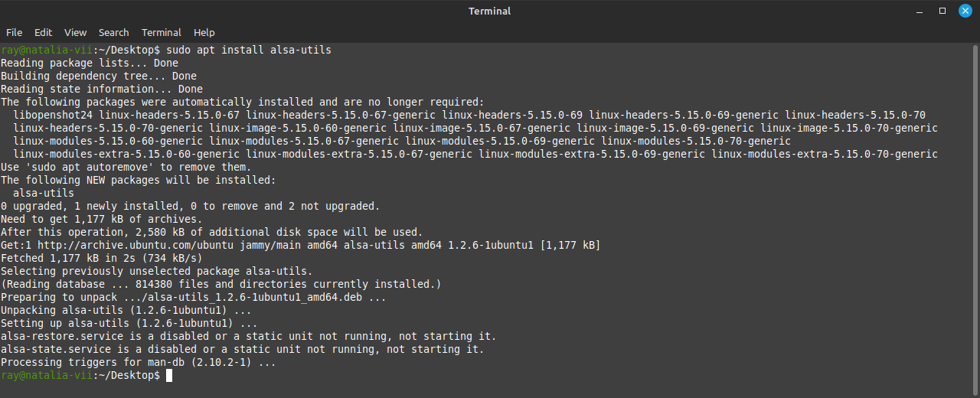The height and width of the screenshot is (398, 980).
Task: Click the last ray@natalia-vii prompt at the bottom
Action: click(46, 375)
